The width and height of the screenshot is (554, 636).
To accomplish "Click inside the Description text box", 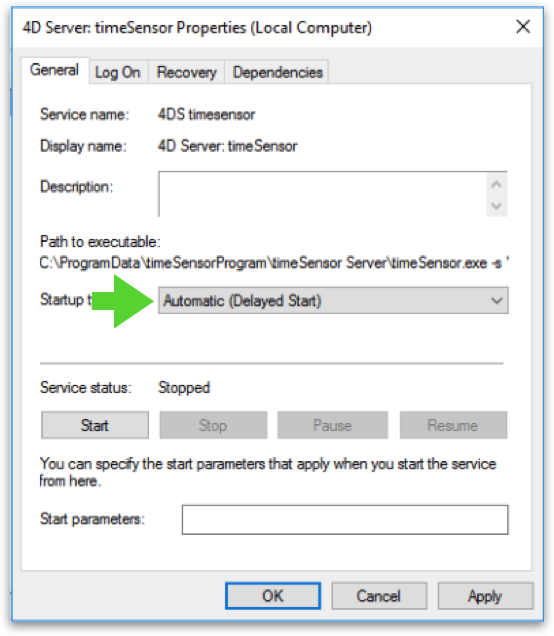I will [x=323, y=194].
